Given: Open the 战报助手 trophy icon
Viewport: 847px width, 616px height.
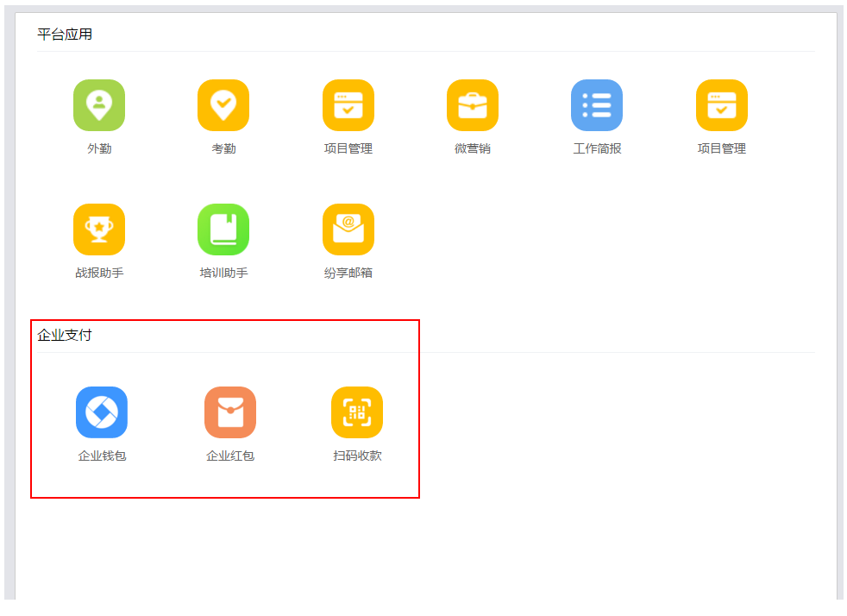Looking at the screenshot, I should [x=99, y=229].
